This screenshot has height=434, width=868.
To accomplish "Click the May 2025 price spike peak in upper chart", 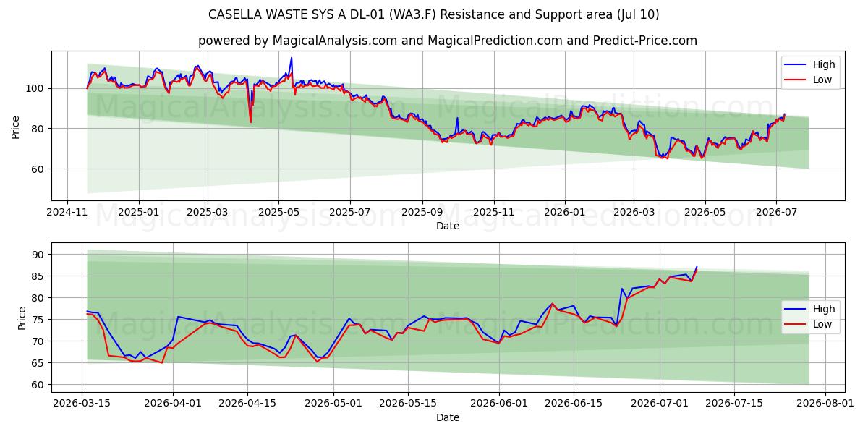I will (x=292, y=58).
